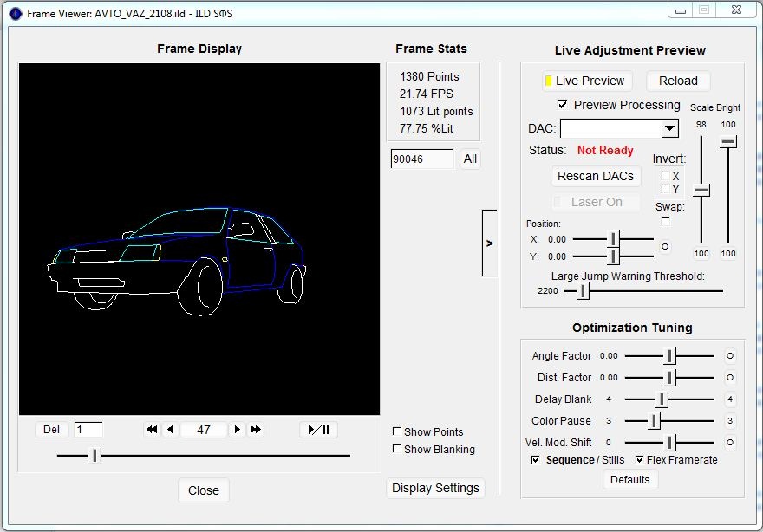Enable Show Points checkbox
This screenshot has width=763, height=532.
pyautogui.click(x=396, y=431)
